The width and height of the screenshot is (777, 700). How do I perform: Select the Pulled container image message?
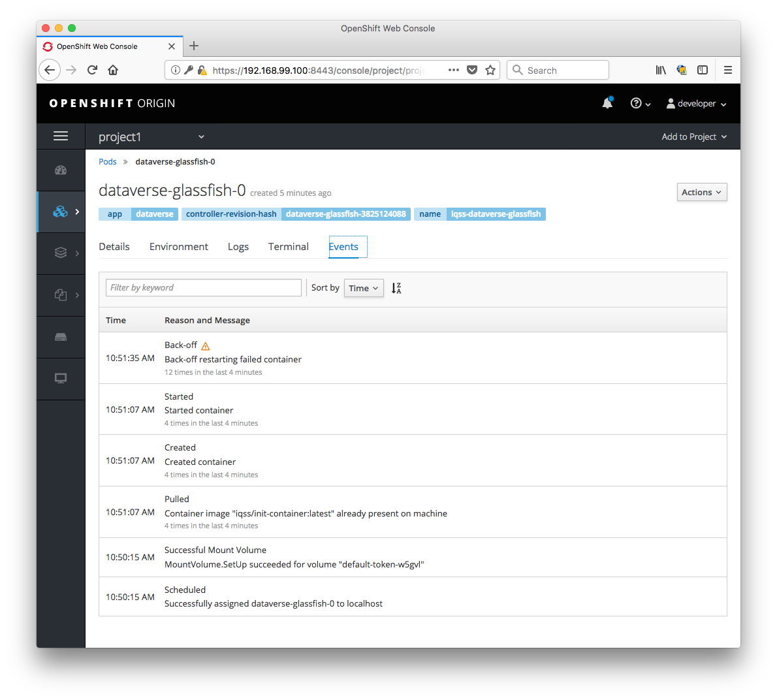tap(306, 513)
